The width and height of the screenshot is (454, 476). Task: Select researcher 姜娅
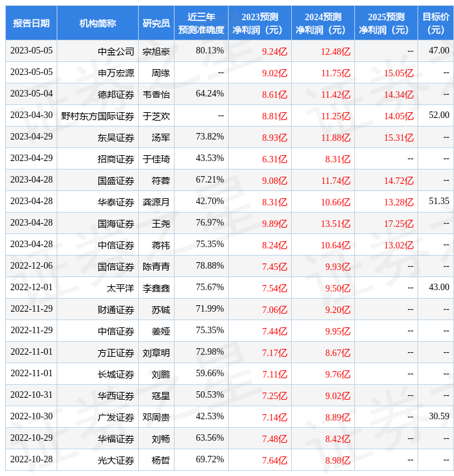click(161, 331)
